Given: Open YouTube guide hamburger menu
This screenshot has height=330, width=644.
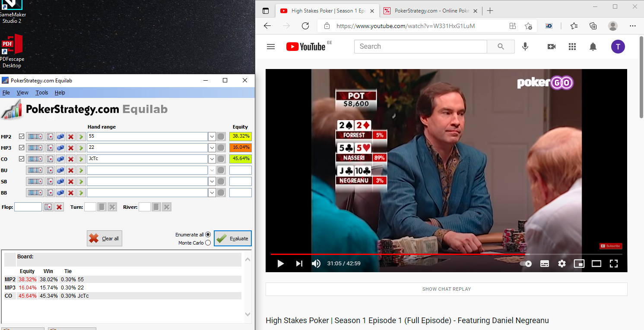Looking at the screenshot, I should click(271, 47).
